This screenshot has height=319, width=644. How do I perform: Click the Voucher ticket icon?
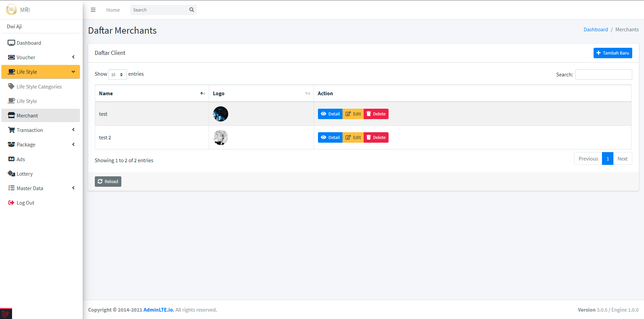[11, 57]
